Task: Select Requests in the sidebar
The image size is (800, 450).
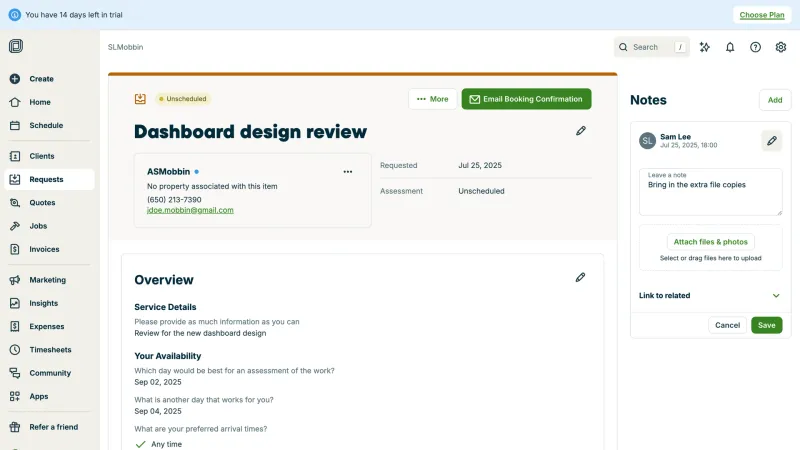Action: pos(49,180)
